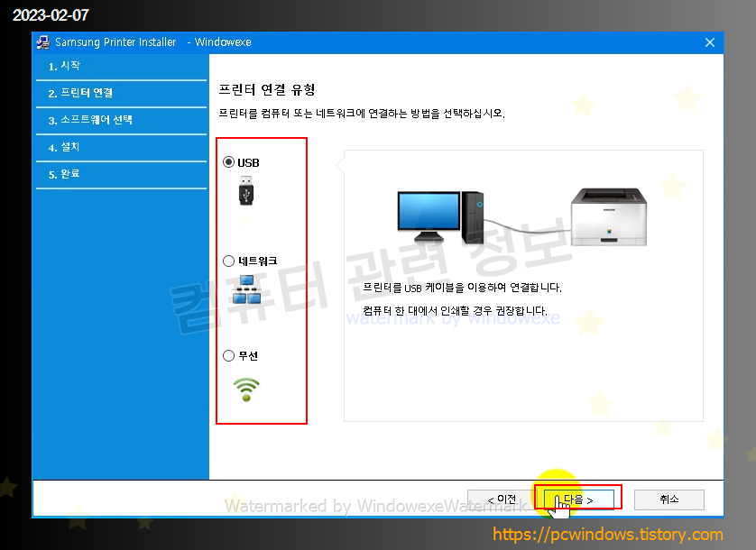Click the text 컴퓨터 한 대에서 인쇄할 경우 권장합니다.
Viewport: 756px width, 550px height.
click(x=455, y=310)
